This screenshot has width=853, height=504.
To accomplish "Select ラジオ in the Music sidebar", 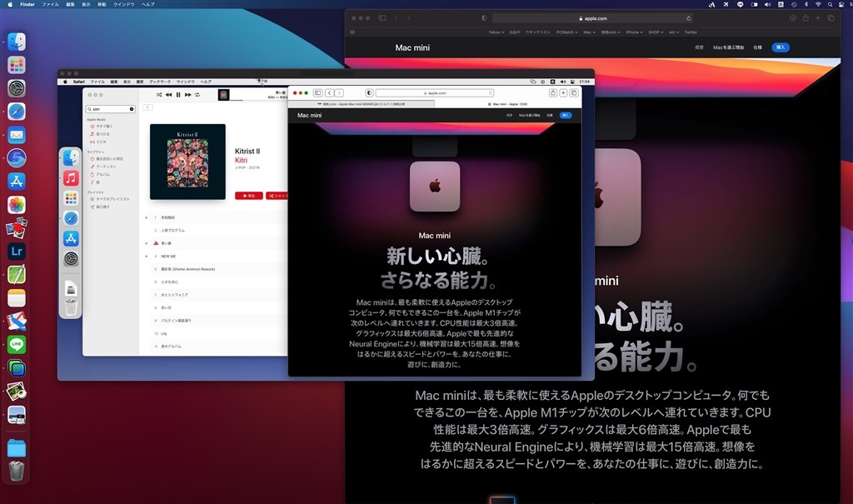I will tap(102, 142).
